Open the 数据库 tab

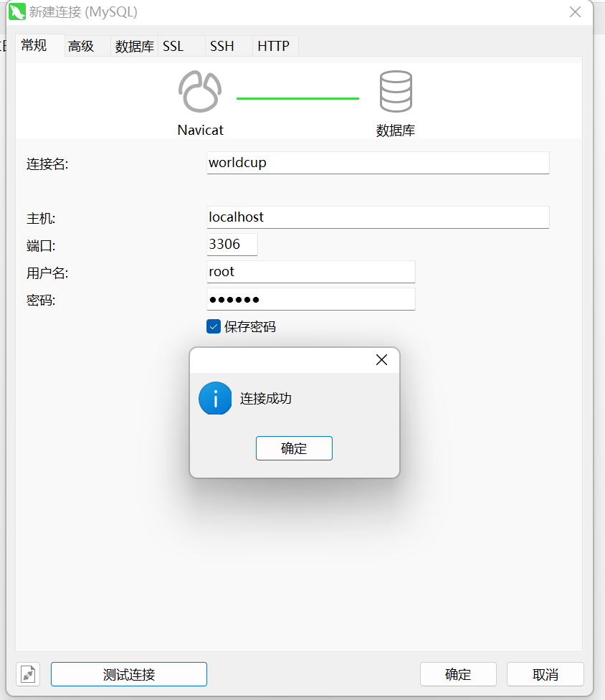click(x=134, y=46)
